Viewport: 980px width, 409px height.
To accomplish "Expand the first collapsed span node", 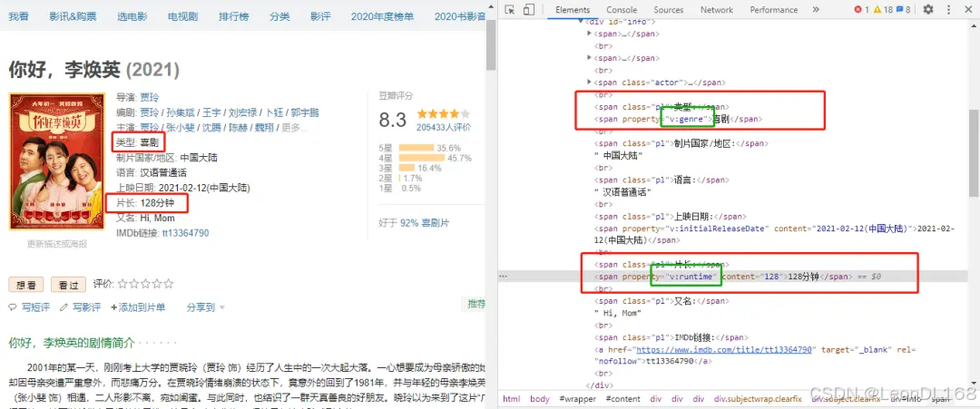I will (590, 34).
